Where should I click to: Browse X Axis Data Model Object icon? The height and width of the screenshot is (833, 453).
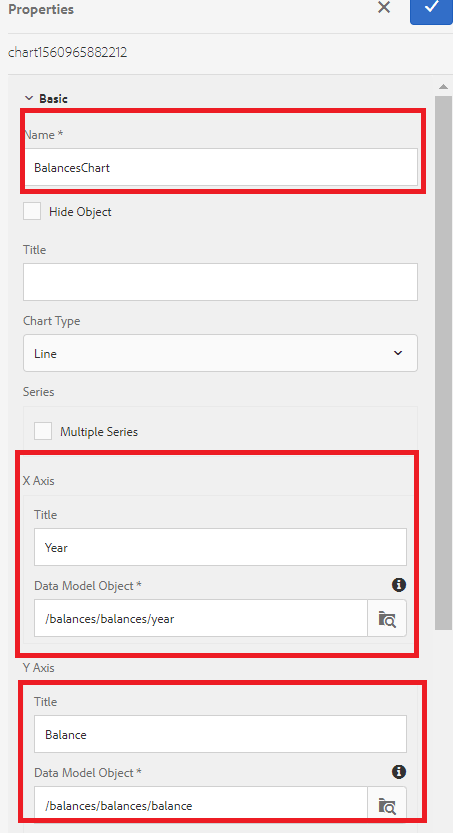[387, 618]
